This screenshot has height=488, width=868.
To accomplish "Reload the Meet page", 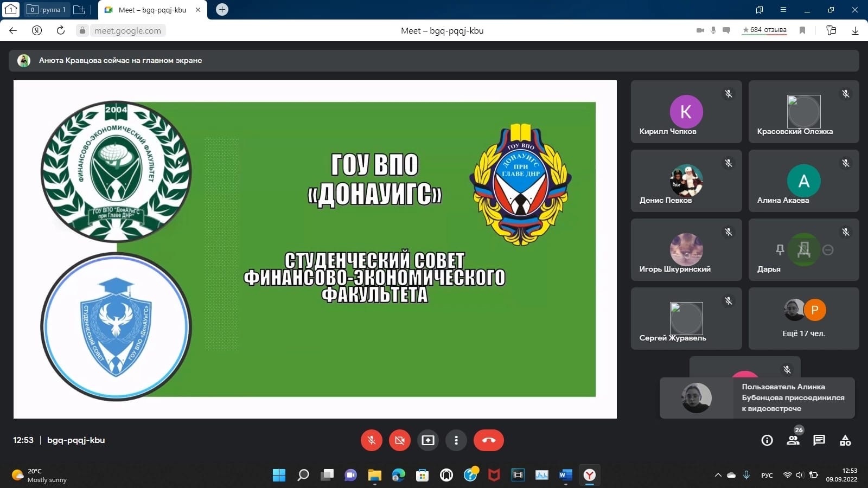I will click(x=61, y=30).
